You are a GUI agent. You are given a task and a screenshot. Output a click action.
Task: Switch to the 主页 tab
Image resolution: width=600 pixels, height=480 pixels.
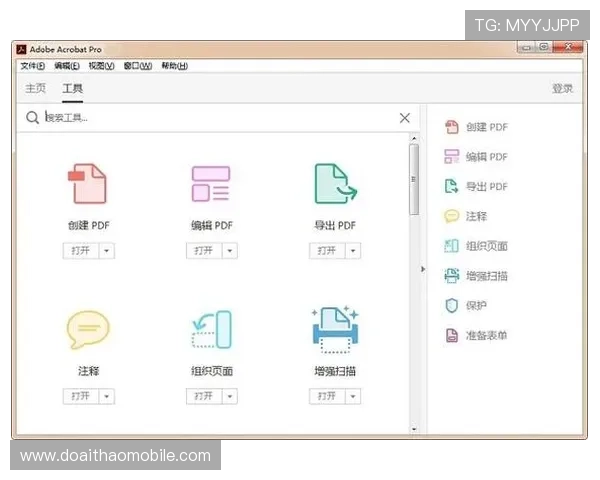pyautogui.click(x=35, y=89)
